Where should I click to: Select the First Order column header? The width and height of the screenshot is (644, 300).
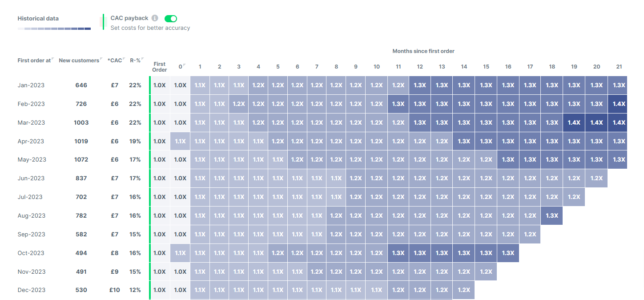coord(159,67)
